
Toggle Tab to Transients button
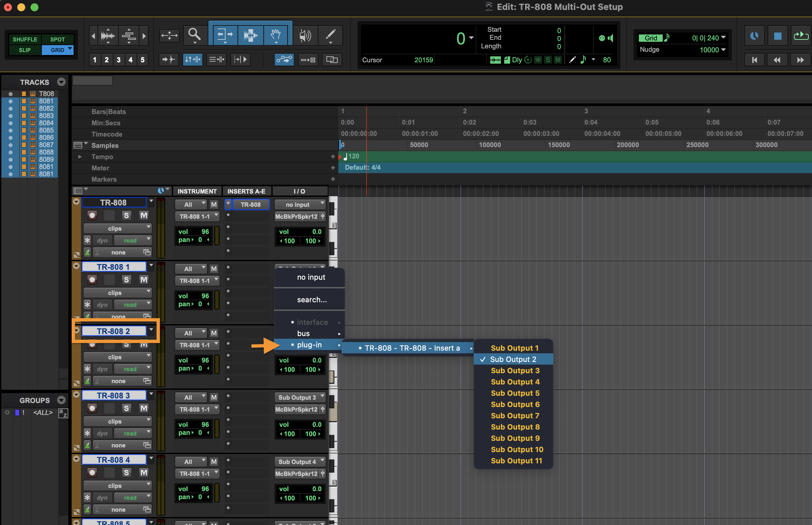click(x=169, y=60)
